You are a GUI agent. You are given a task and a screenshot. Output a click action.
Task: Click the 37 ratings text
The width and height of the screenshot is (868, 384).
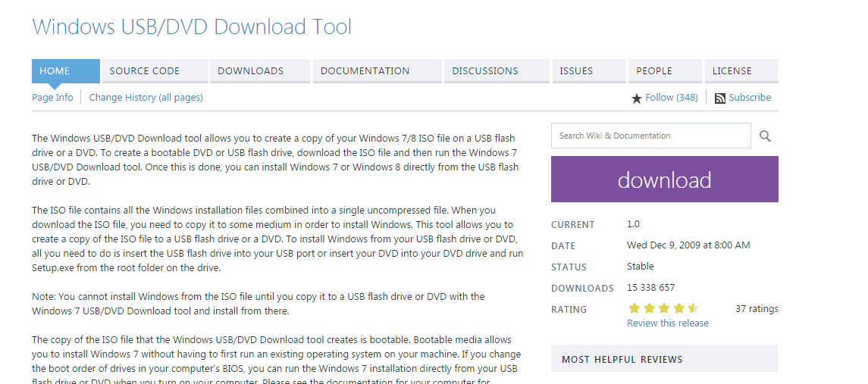tap(757, 309)
